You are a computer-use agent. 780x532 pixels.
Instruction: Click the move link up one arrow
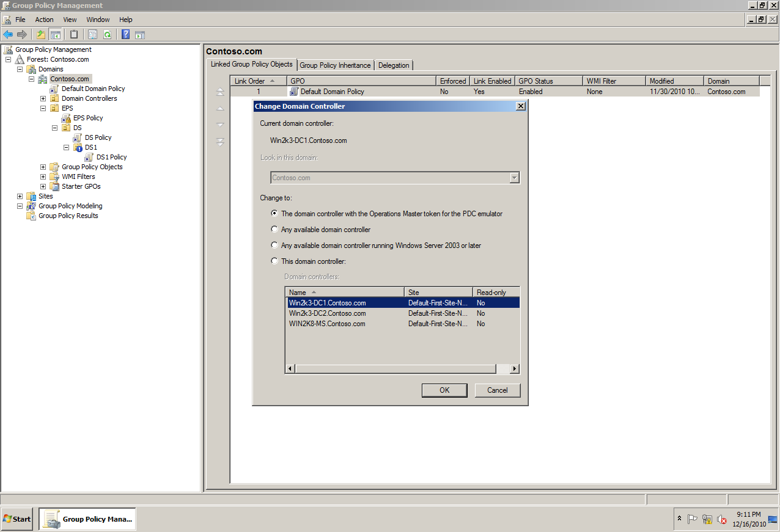(x=220, y=108)
